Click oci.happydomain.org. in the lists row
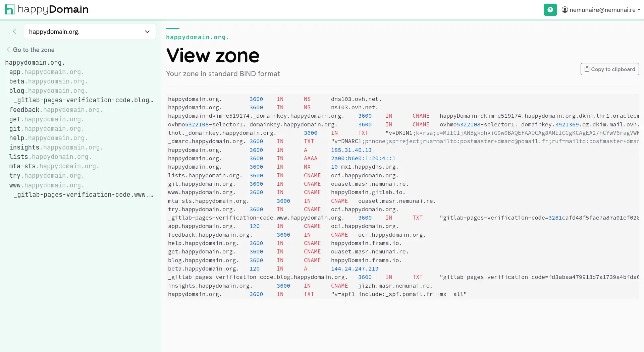Viewport: 644px width, 352px height. 365,175
